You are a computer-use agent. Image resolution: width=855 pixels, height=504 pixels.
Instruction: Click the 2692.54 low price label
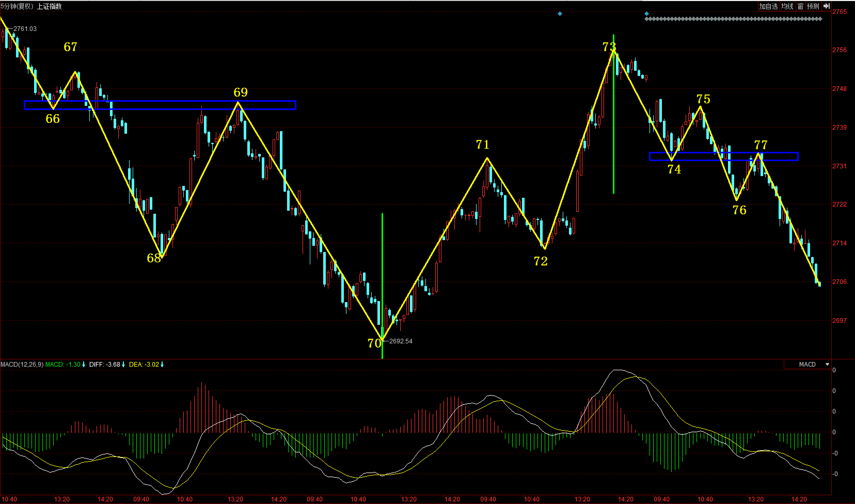401,341
